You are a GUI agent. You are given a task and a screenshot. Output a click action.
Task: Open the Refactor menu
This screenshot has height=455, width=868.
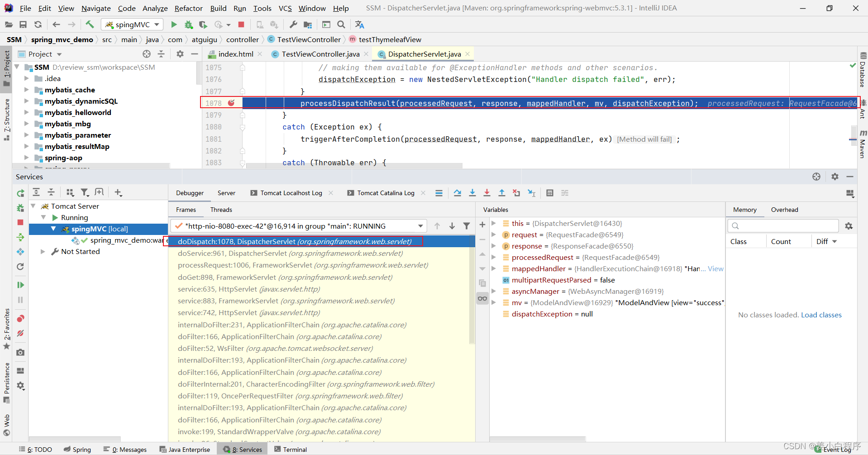tap(188, 8)
